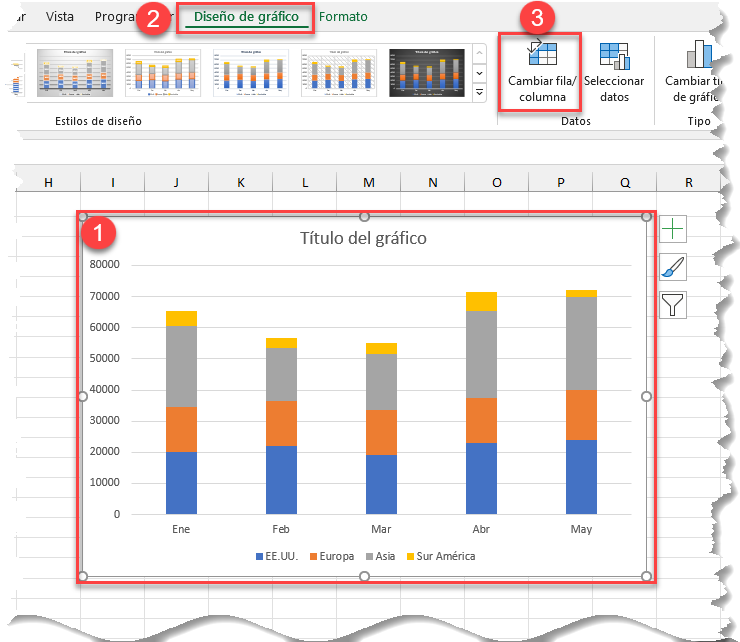Click the chart's bottom-center resize handle

[x=364, y=576]
